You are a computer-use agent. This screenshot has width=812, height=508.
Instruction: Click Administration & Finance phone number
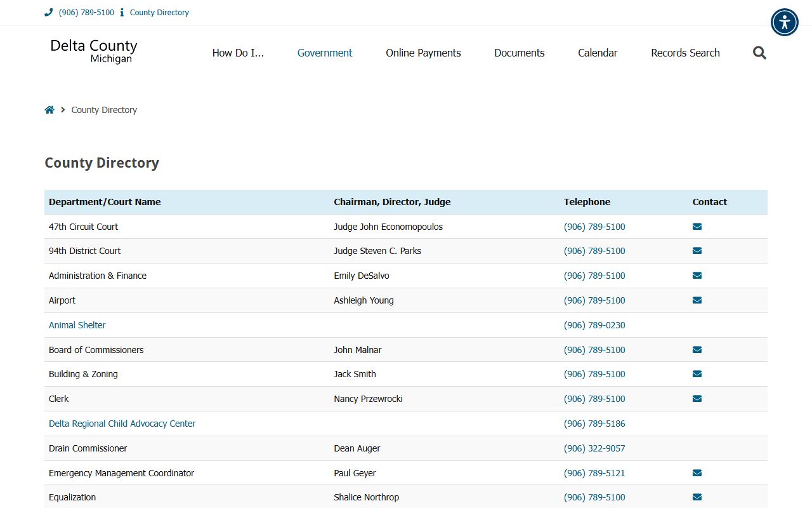(594, 276)
